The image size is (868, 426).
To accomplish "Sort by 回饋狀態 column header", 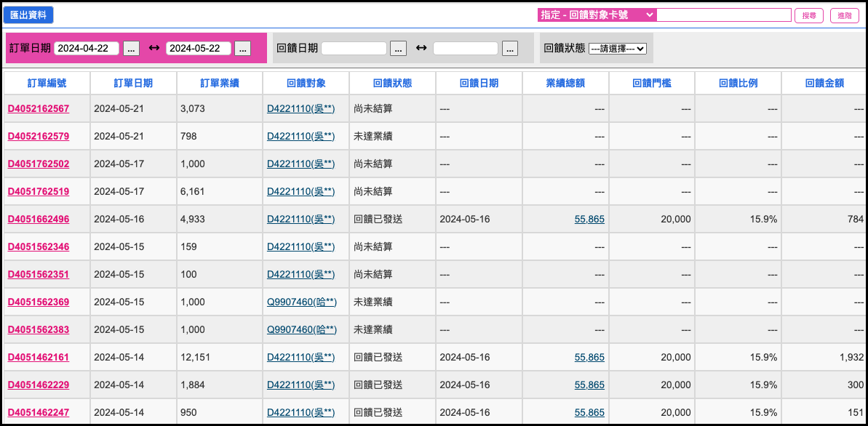I will click(392, 83).
